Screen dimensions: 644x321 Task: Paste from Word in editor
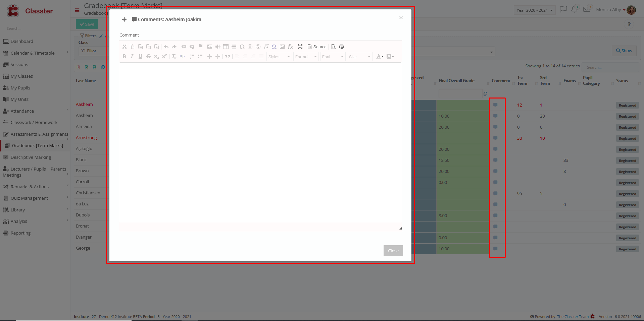(x=156, y=47)
